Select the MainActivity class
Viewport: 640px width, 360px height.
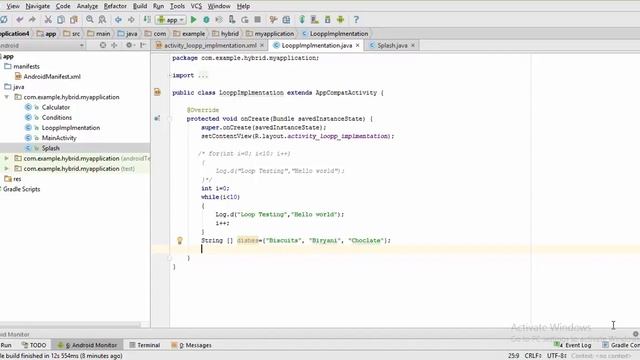(x=51, y=138)
